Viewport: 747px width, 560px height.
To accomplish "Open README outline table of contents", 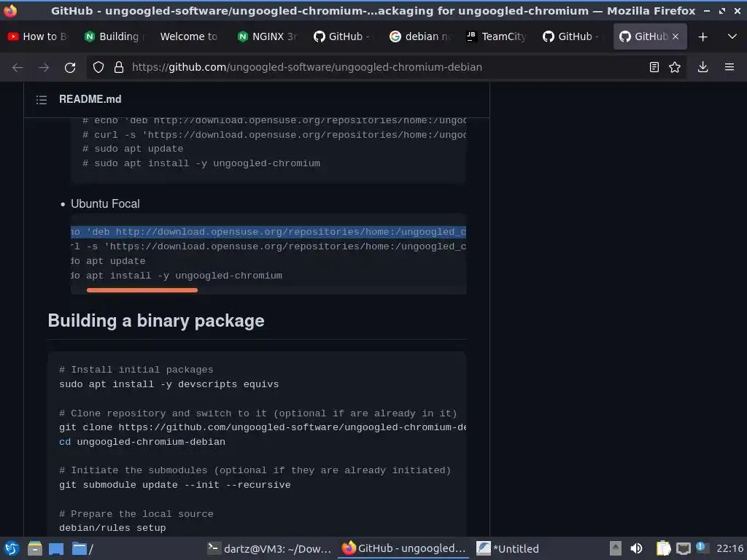I will coord(42,99).
